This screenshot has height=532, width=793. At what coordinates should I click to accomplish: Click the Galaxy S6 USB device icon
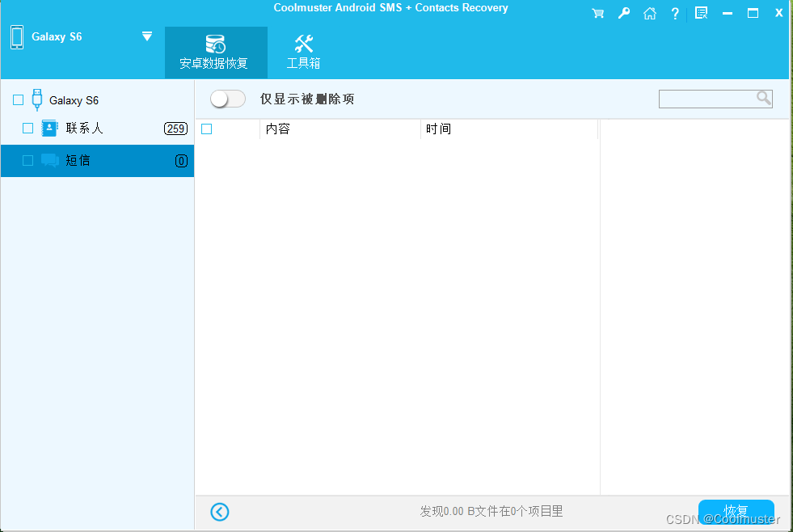pyautogui.click(x=37, y=99)
